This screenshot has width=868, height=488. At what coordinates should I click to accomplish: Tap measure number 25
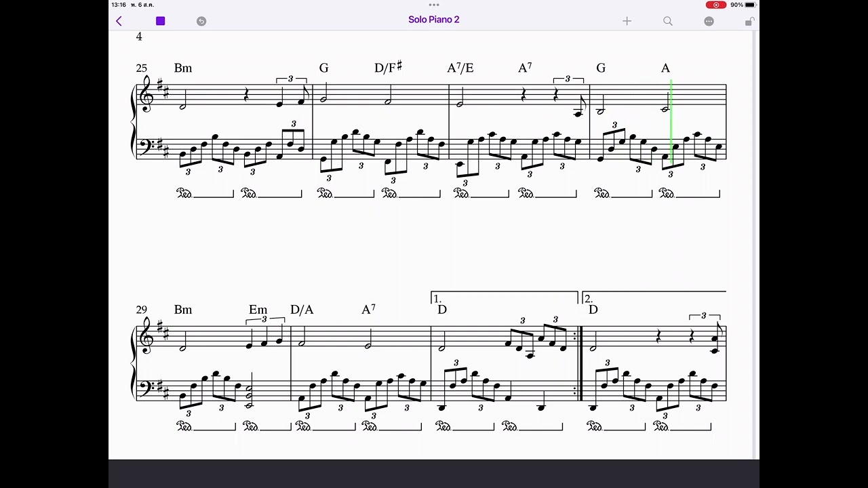coord(141,68)
